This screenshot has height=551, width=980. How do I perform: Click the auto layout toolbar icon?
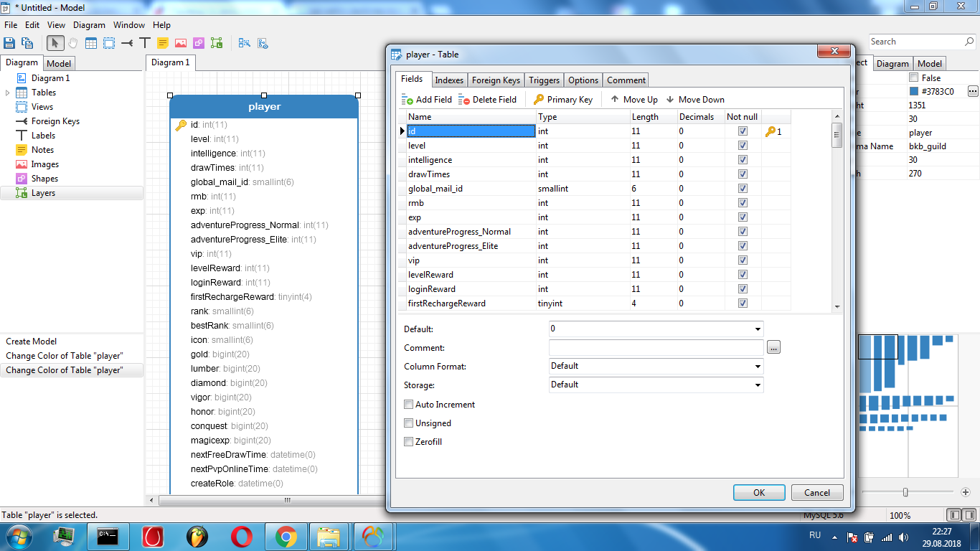[244, 43]
